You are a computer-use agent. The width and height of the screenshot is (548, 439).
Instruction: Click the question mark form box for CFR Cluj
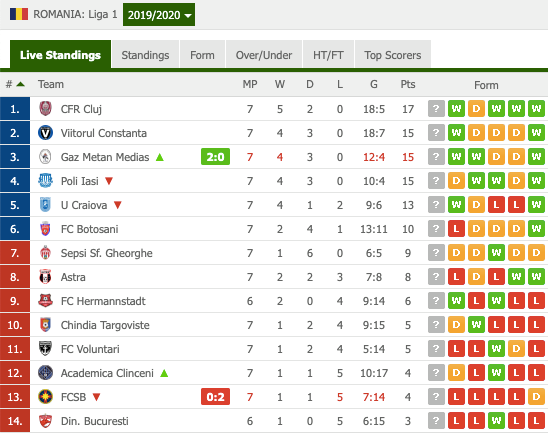coord(436,109)
